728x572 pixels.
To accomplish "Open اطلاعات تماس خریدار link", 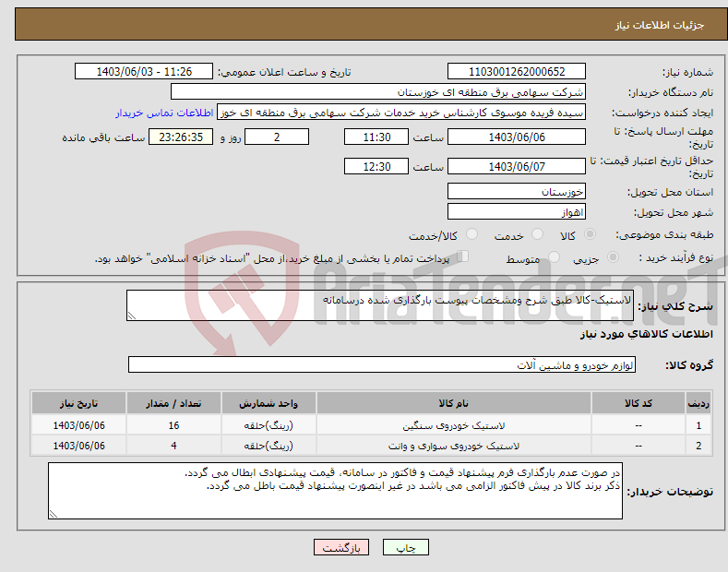I will 164,113.
